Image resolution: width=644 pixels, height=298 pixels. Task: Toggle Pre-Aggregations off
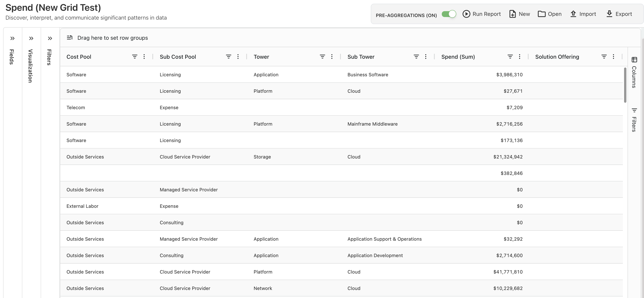(449, 14)
